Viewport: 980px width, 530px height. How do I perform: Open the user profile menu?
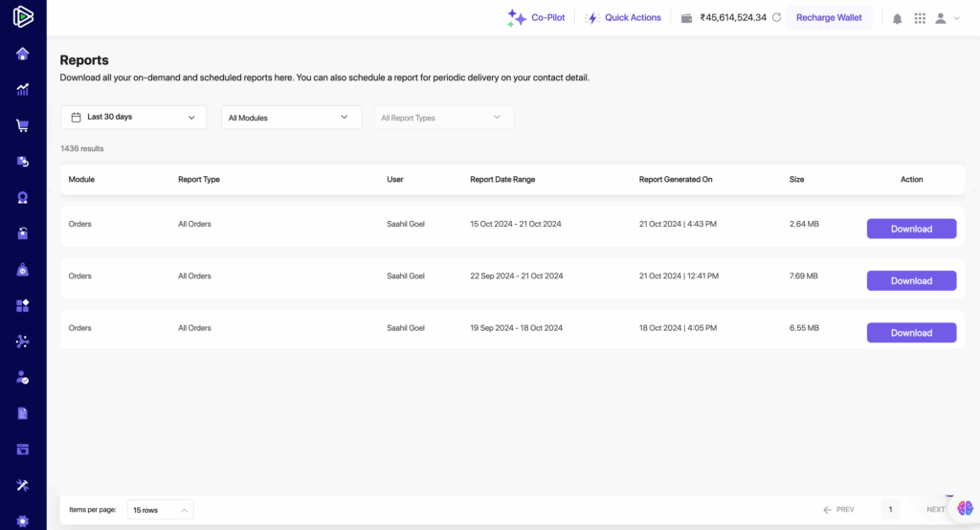point(946,18)
